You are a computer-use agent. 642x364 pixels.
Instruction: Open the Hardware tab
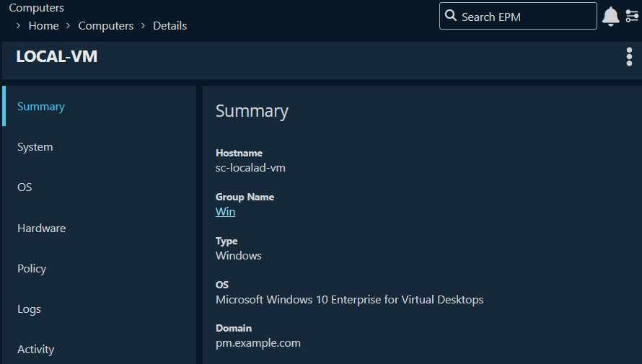point(99,228)
